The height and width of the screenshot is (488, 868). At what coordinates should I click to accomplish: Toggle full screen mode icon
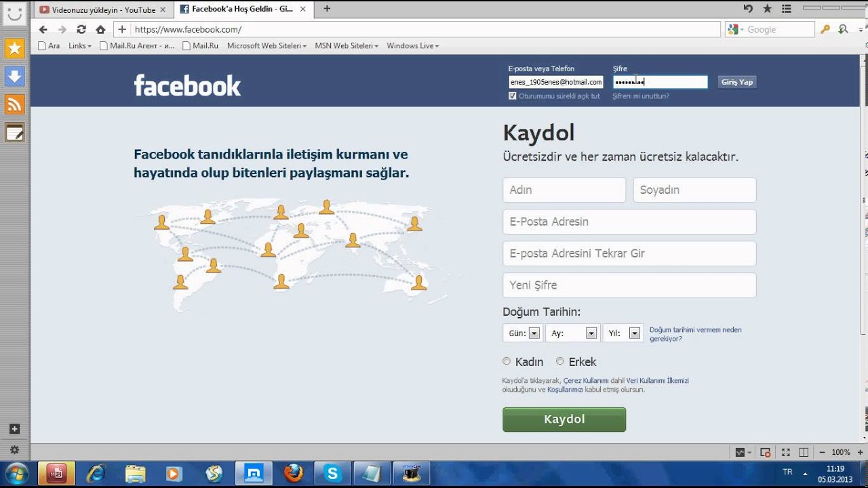pos(785,452)
